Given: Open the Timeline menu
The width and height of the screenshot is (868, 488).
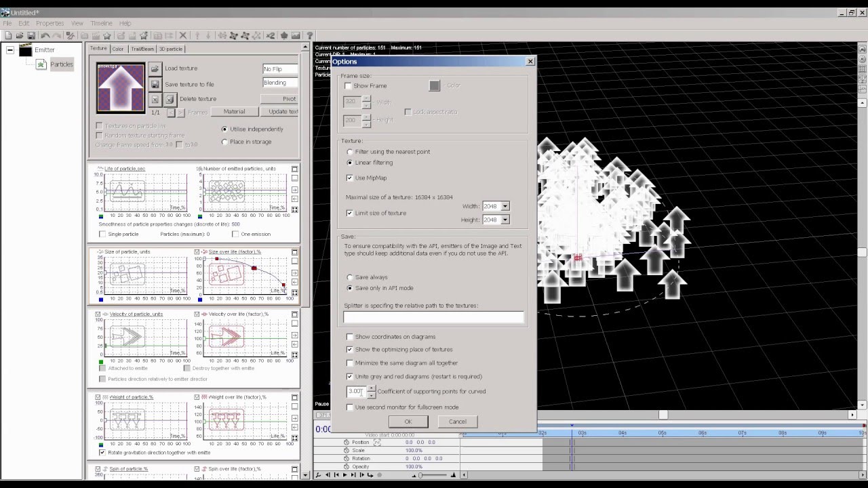Looking at the screenshot, I should coord(101,23).
